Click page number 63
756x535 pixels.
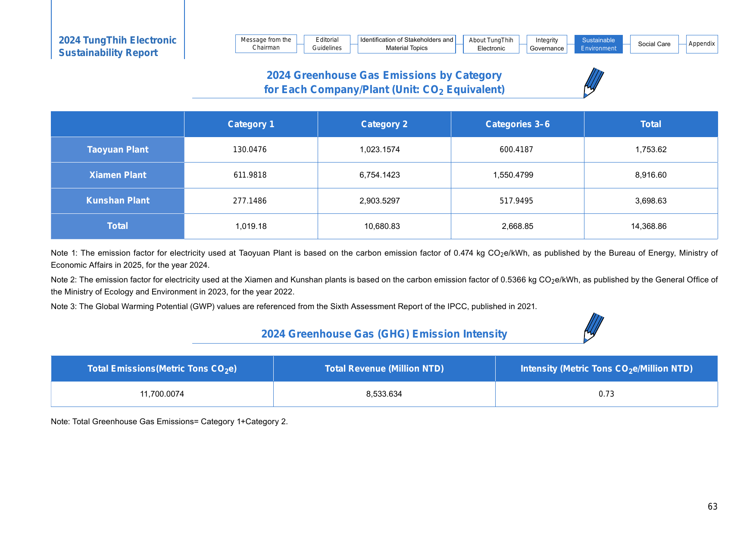pos(712,507)
